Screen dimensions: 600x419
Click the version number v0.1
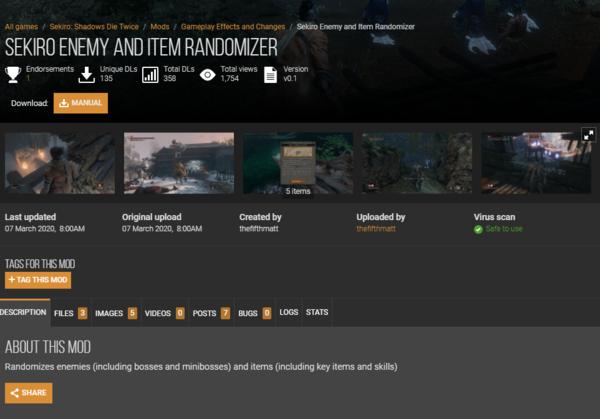click(290, 78)
